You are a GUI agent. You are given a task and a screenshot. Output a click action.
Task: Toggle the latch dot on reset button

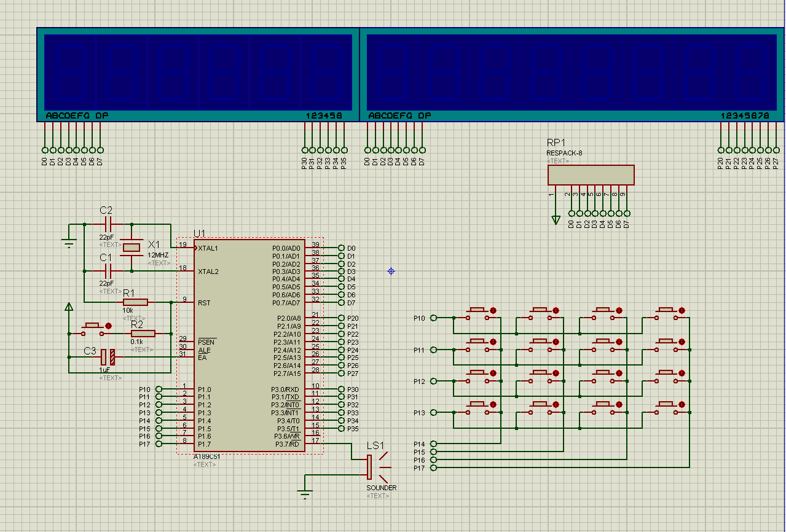pyautogui.click(x=109, y=326)
